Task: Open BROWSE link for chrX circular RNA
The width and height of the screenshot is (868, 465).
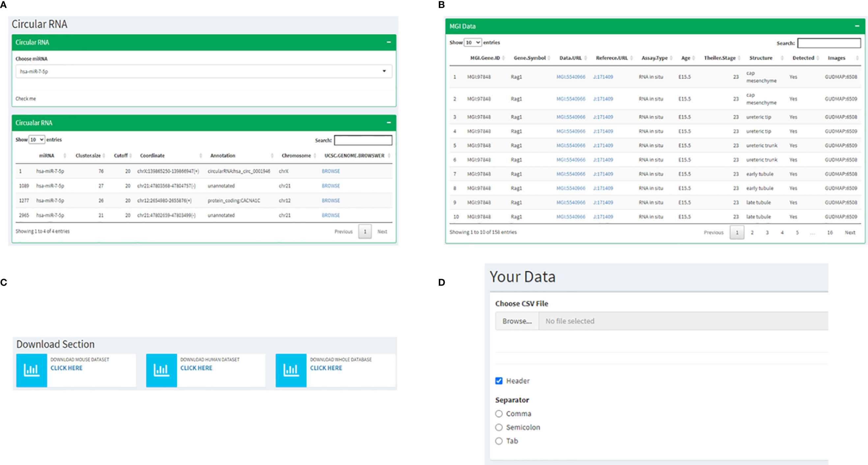Action: (x=330, y=171)
